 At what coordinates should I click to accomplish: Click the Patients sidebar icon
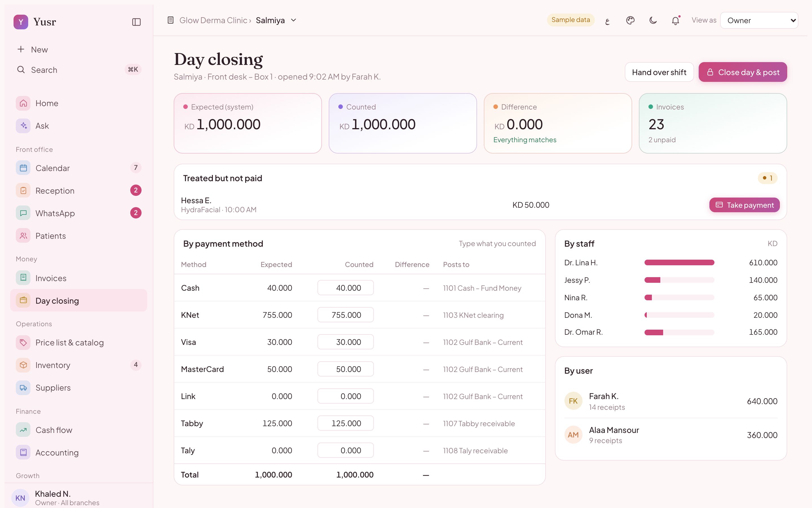click(x=23, y=236)
